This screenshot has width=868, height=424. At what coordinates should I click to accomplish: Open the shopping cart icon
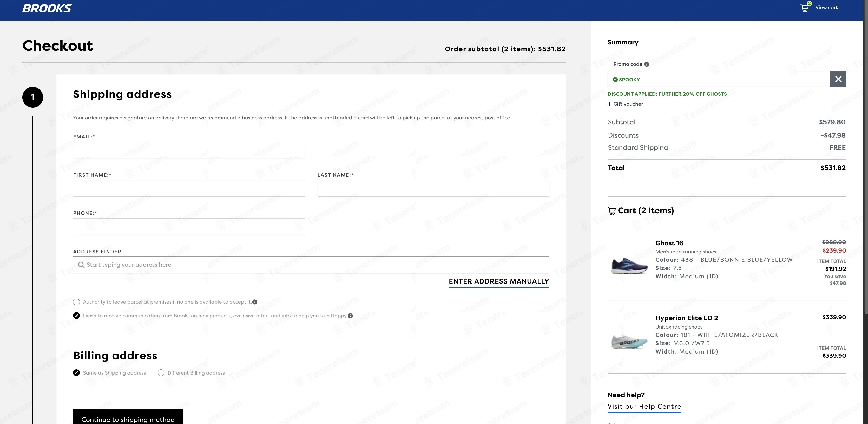805,8
